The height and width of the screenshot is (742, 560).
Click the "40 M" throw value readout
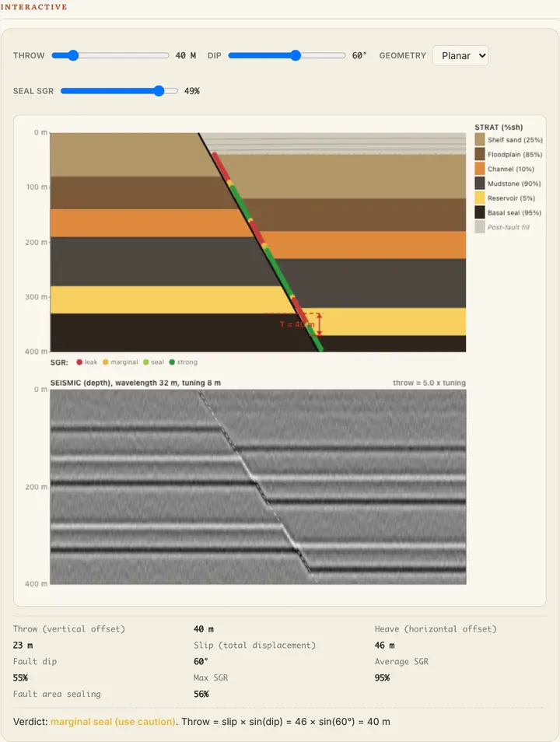tap(186, 55)
